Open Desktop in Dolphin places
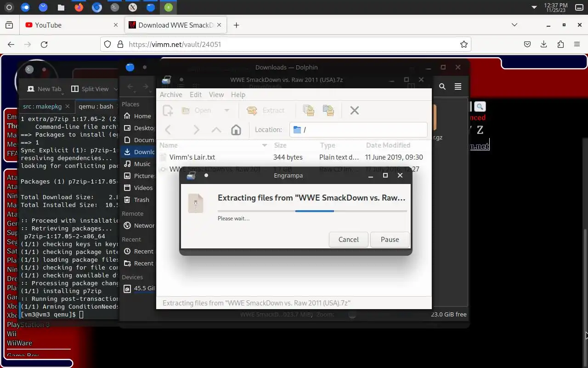Viewport: 588px width, 368px height. [x=138, y=128]
